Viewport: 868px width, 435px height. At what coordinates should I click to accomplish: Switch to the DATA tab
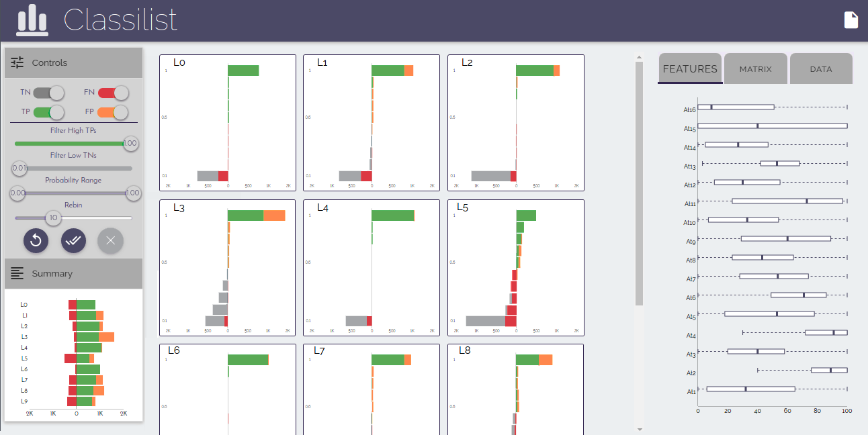(x=821, y=68)
